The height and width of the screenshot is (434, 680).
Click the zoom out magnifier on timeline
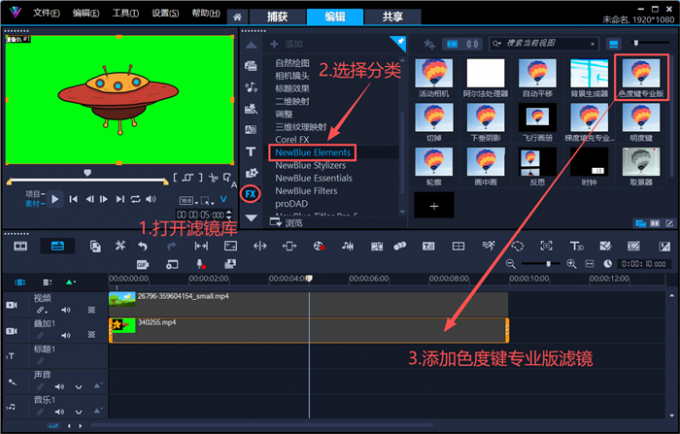(x=511, y=264)
